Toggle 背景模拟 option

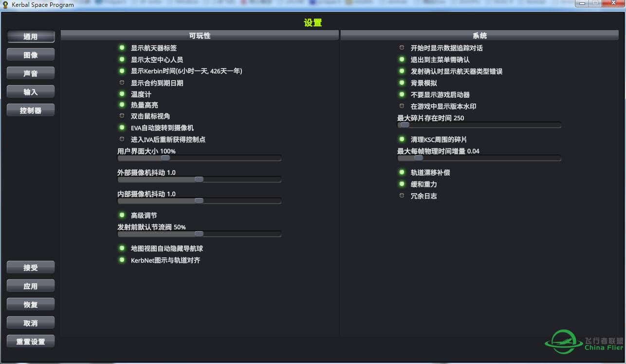tap(402, 83)
